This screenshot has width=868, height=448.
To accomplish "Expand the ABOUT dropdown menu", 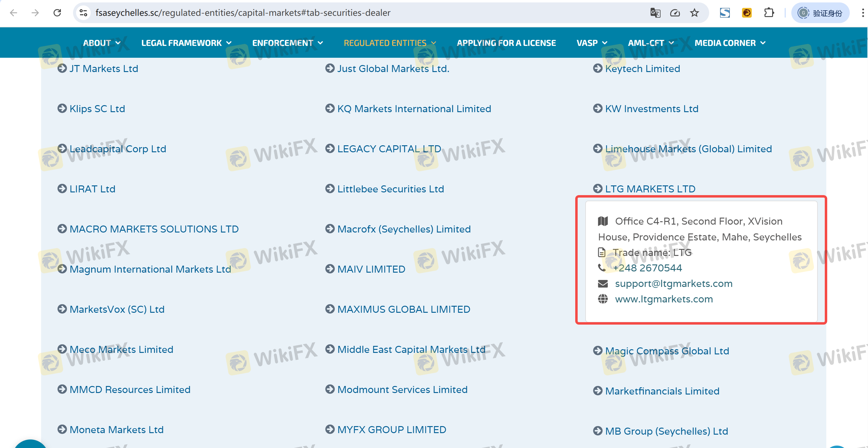I will (x=101, y=43).
